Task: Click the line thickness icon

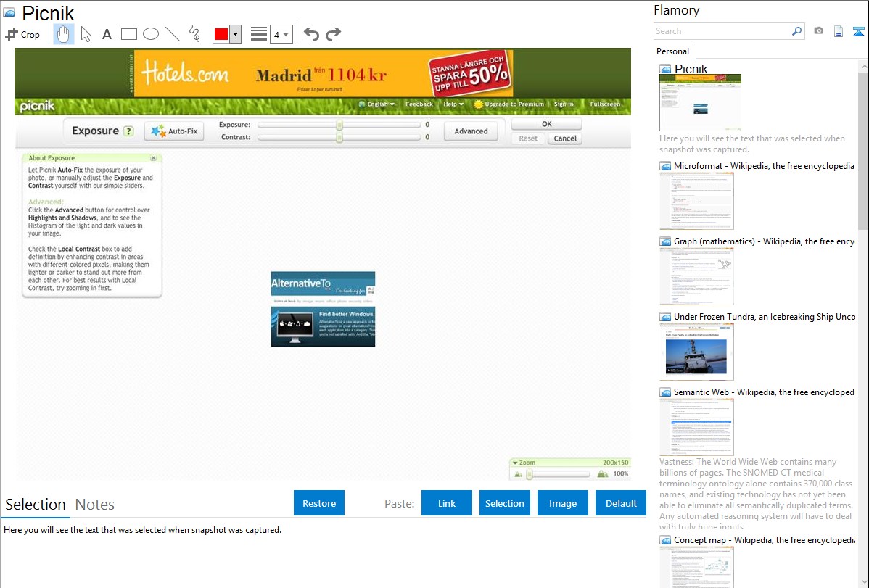Action: [x=259, y=34]
